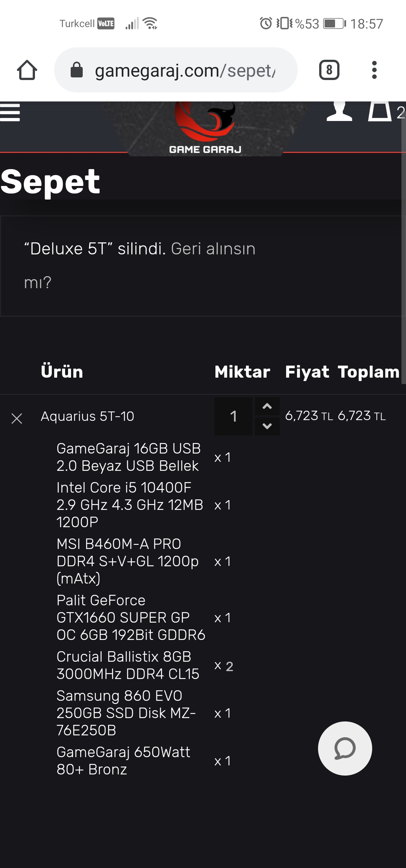Screen dimensions: 406x868
Task: Open the live chat bubble
Action: (x=345, y=748)
